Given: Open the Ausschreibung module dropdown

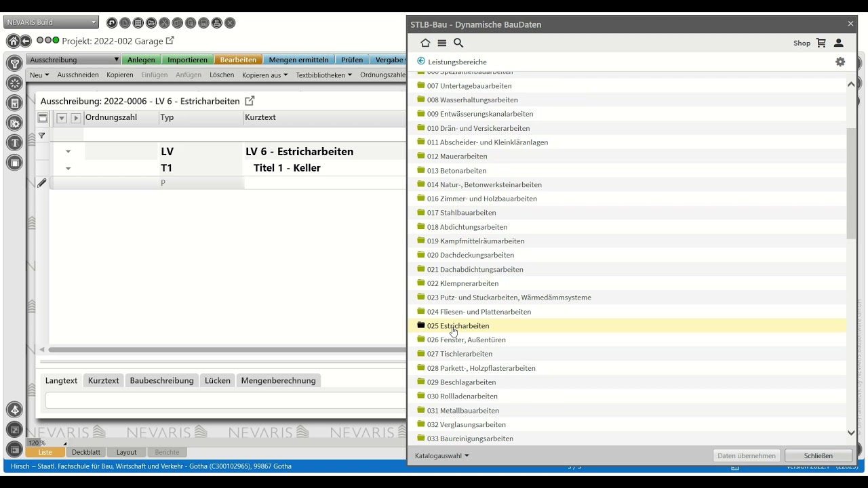Looking at the screenshot, I should [74, 60].
